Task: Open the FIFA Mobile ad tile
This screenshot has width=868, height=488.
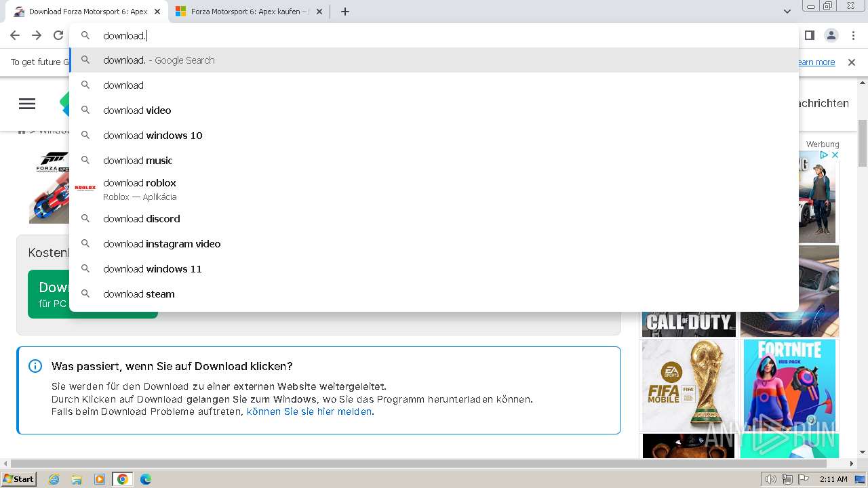Action: tap(689, 385)
